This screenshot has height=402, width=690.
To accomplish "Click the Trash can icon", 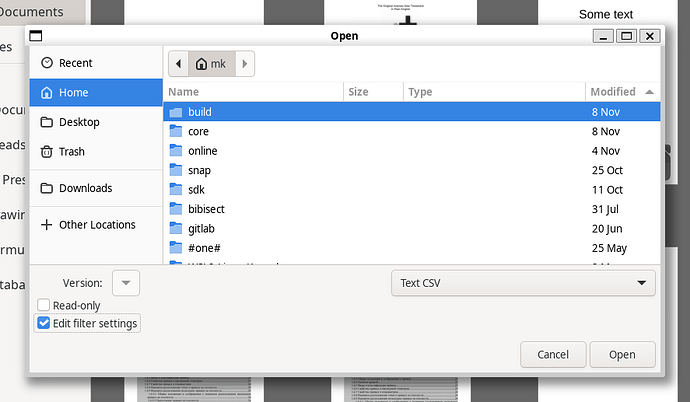I will click(46, 152).
